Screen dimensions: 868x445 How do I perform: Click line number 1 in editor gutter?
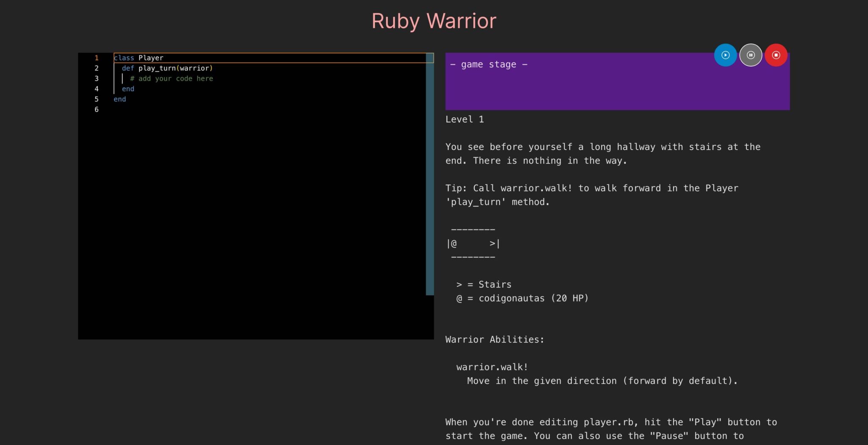tap(97, 58)
